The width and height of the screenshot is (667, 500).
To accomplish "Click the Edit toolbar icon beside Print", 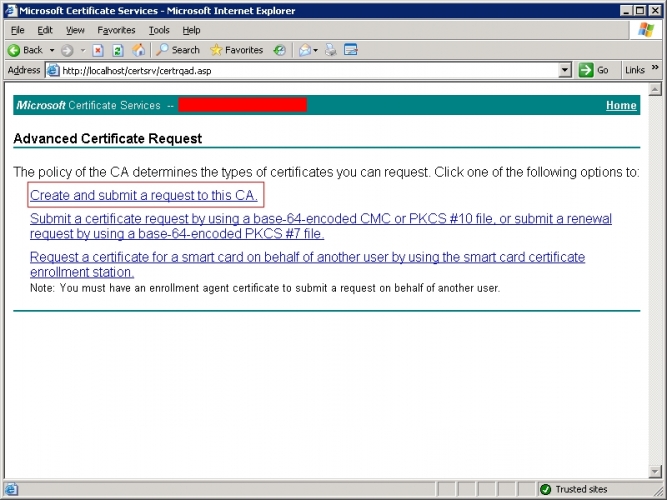I will (x=351, y=50).
